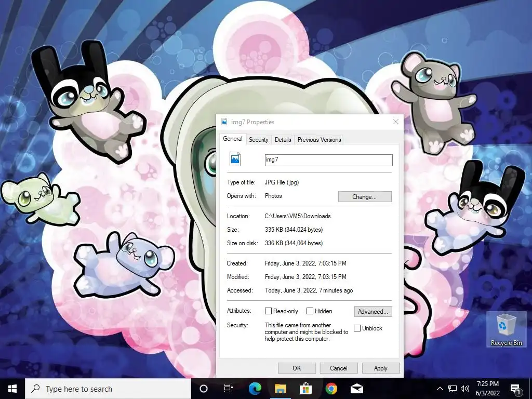Open Task View in the taskbar
532x399 pixels.
pos(229,389)
